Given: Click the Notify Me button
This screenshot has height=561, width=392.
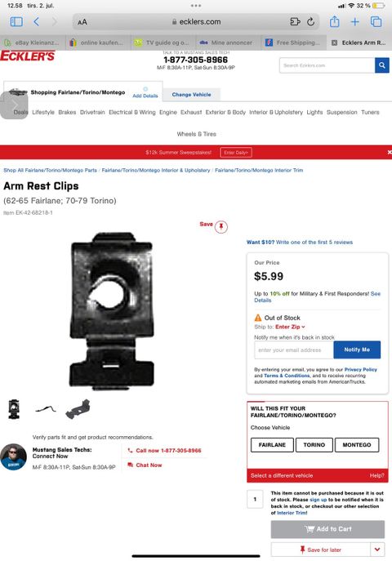Looking at the screenshot, I should (357, 350).
